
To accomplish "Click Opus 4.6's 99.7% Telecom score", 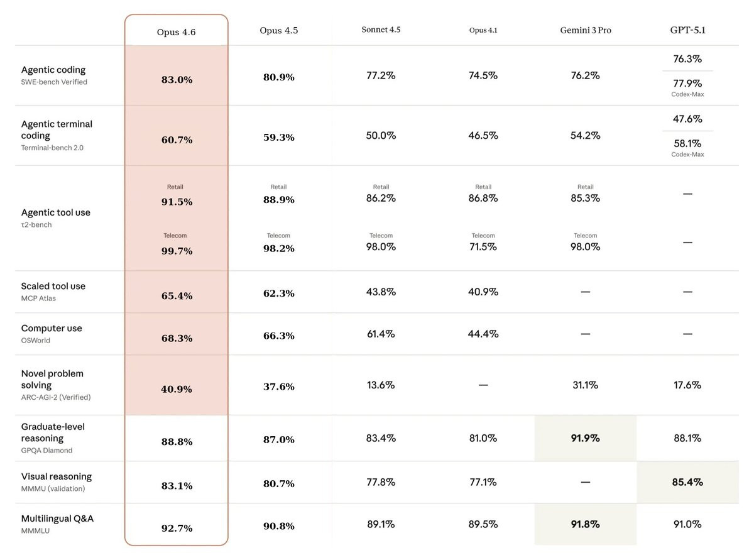I will coord(177,251).
